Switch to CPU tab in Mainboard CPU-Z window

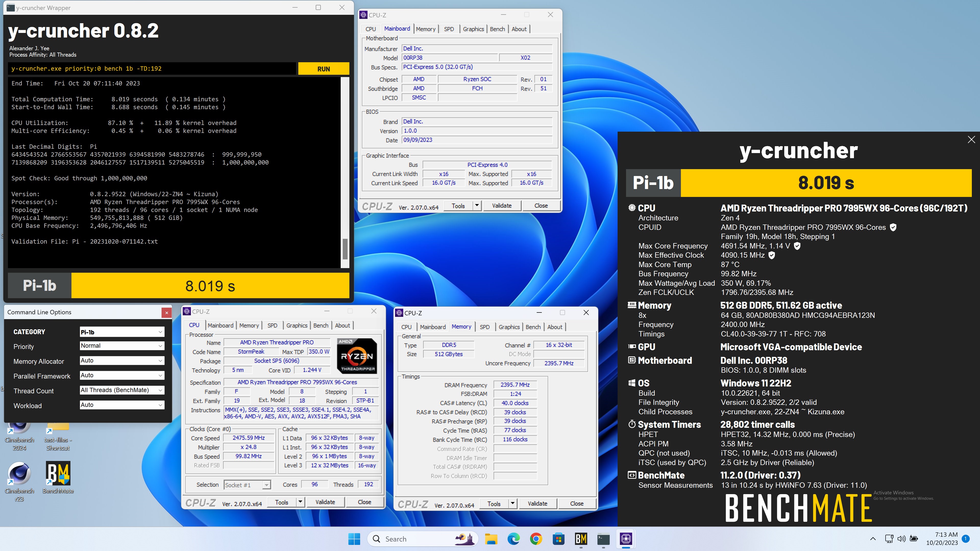tap(371, 29)
